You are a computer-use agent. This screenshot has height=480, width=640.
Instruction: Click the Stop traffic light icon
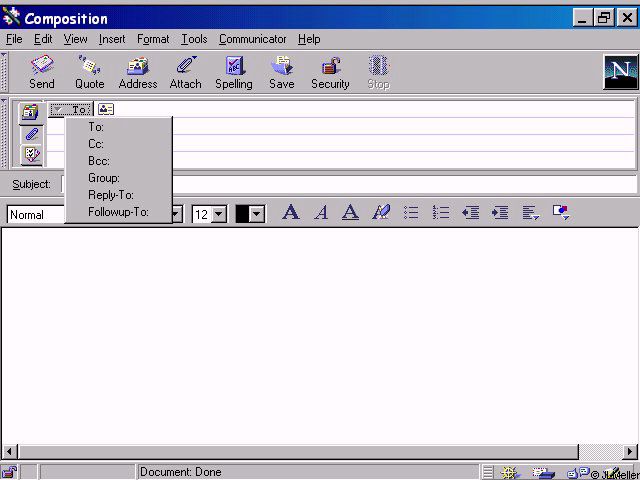click(x=378, y=72)
